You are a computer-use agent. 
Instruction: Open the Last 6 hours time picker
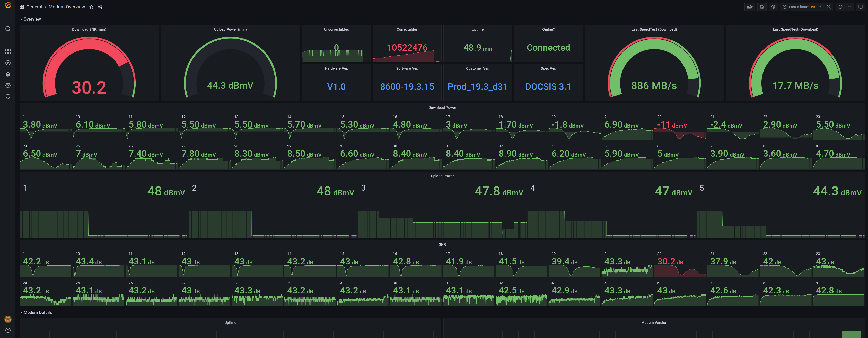click(x=802, y=7)
